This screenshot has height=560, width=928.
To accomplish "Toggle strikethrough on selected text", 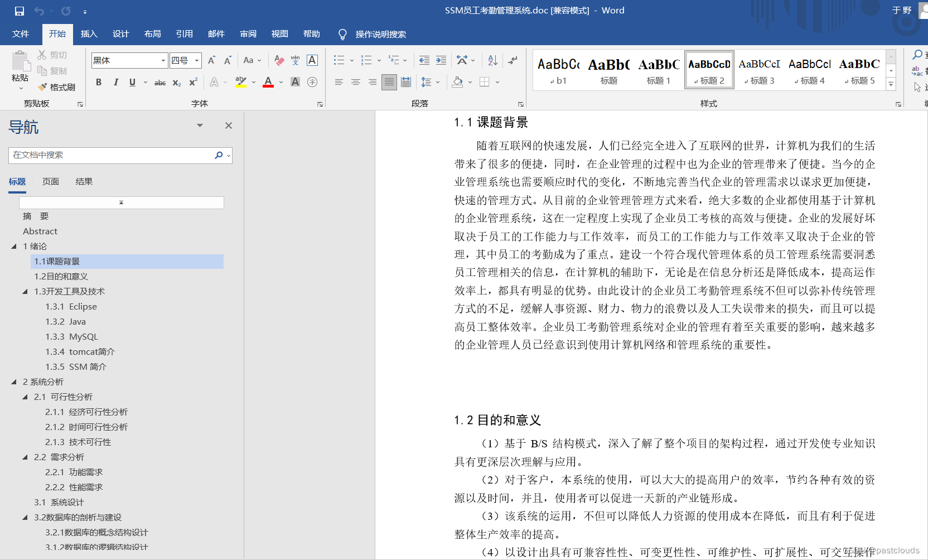I will click(159, 82).
